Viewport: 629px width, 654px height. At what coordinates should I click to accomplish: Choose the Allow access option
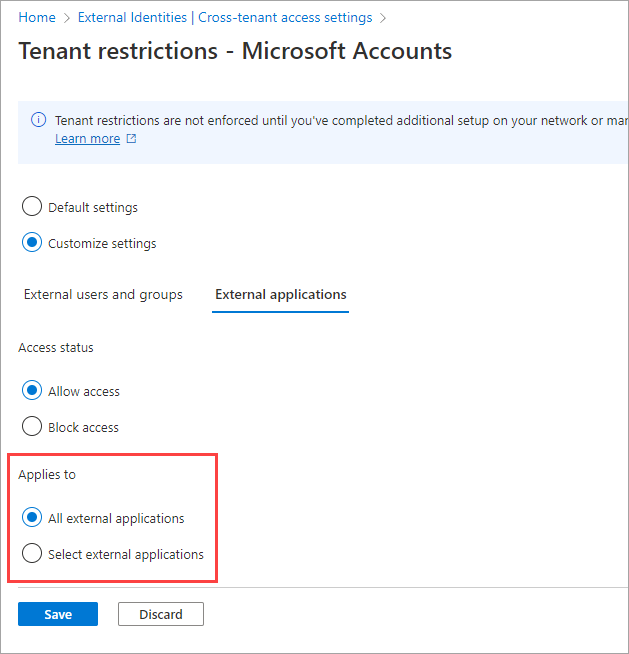point(32,391)
